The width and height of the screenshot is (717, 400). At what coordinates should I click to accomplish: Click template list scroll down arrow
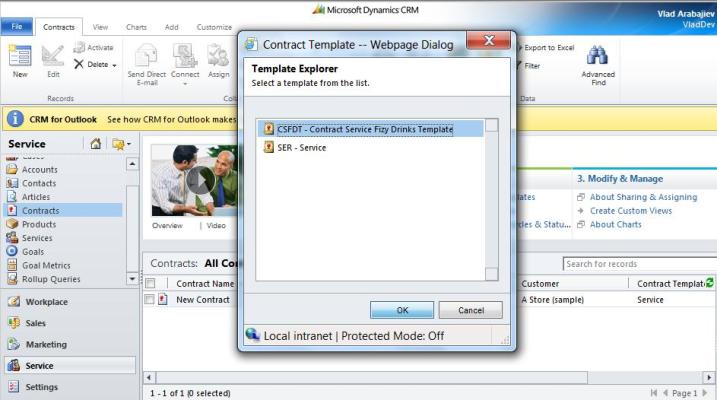(x=492, y=274)
